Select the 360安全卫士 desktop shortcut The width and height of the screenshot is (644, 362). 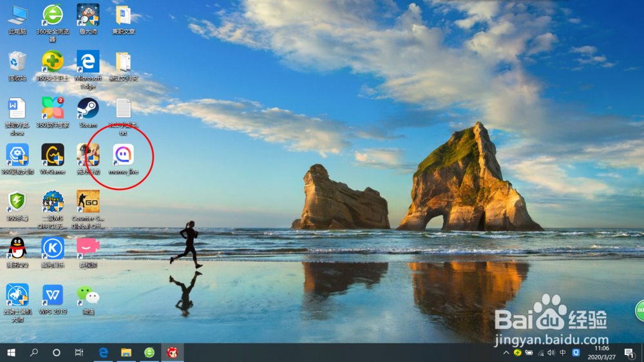click(x=53, y=66)
